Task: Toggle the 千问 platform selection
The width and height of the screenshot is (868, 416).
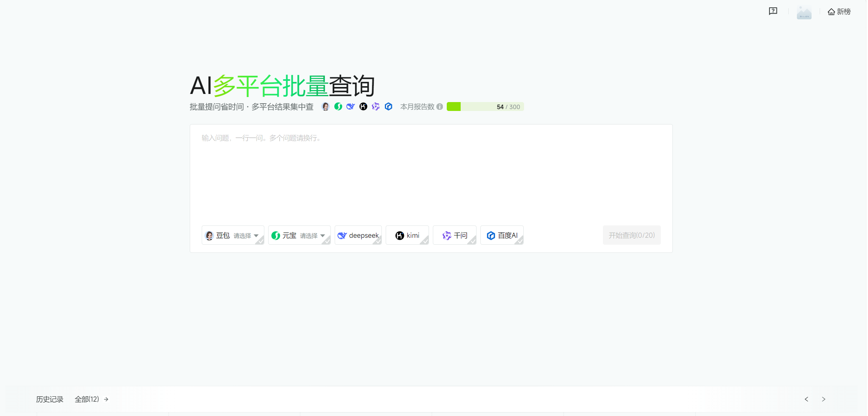Action: [454, 235]
